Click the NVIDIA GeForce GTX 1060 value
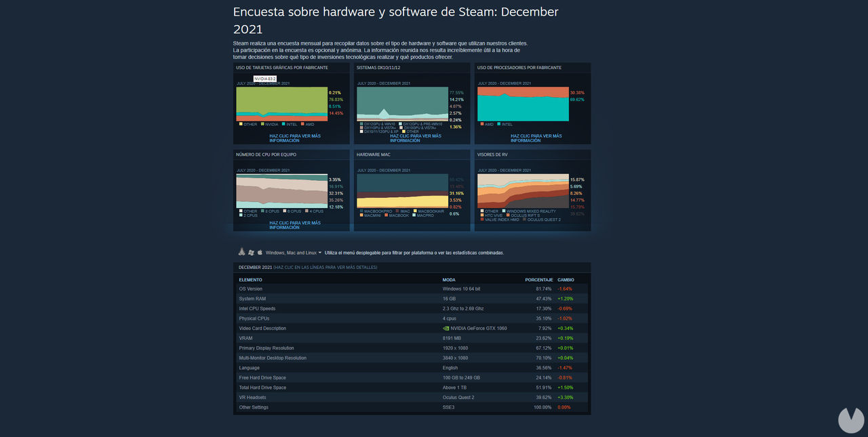Image resolution: width=868 pixels, height=437 pixels. pos(478,329)
